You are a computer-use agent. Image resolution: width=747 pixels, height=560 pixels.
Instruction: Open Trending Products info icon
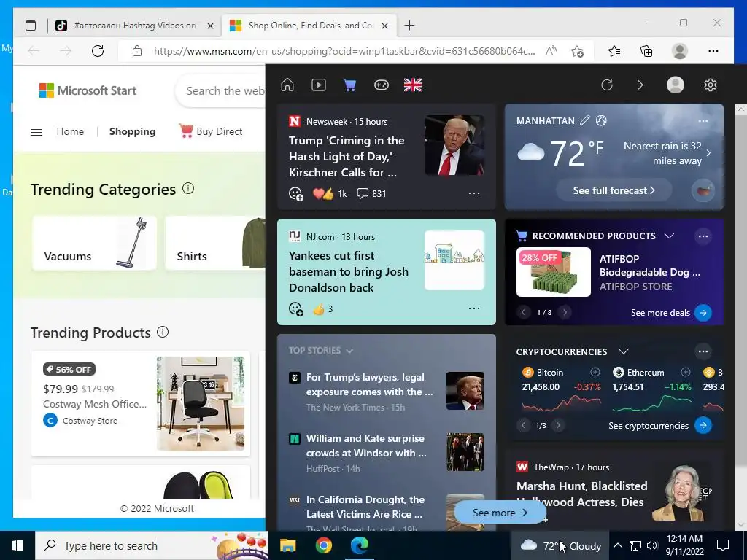[x=163, y=332]
